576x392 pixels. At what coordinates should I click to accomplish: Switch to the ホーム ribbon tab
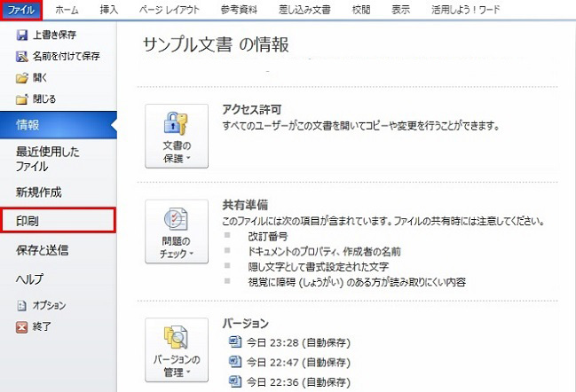(x=67, y=10)
